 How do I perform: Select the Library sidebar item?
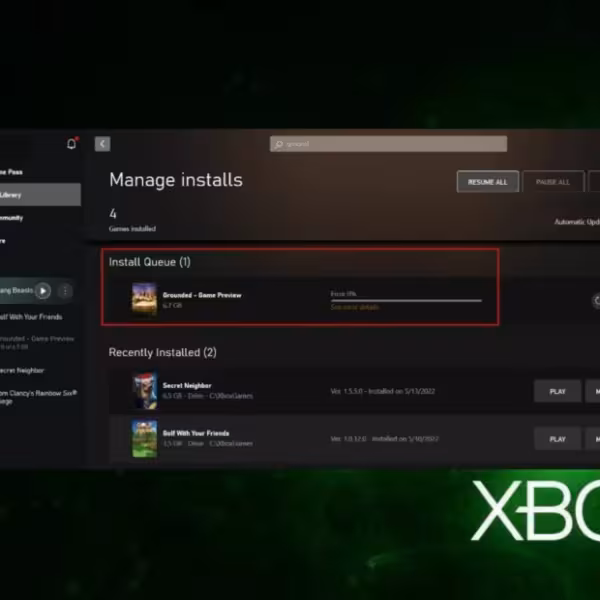tap(40, 195)
